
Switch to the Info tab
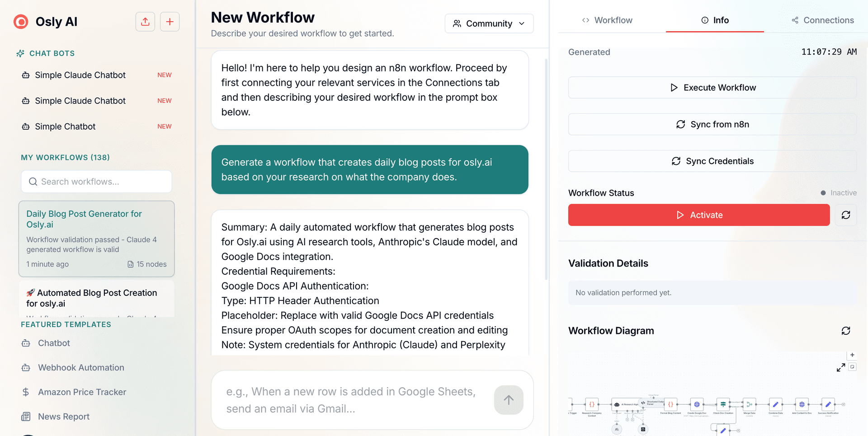click(x=715, y=20)
